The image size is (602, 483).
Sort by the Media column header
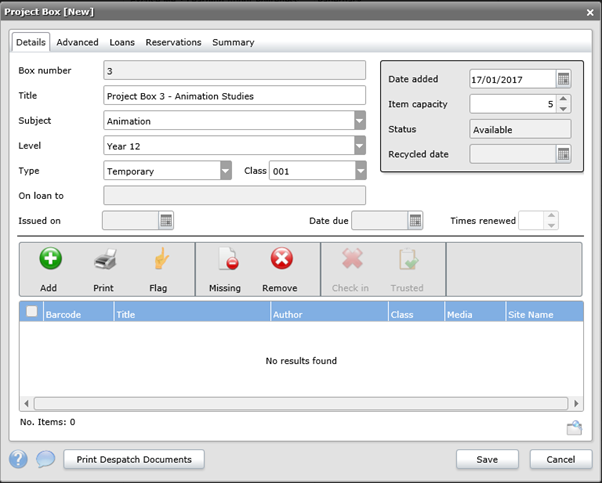pyautogui.click(x=475, y=311)
